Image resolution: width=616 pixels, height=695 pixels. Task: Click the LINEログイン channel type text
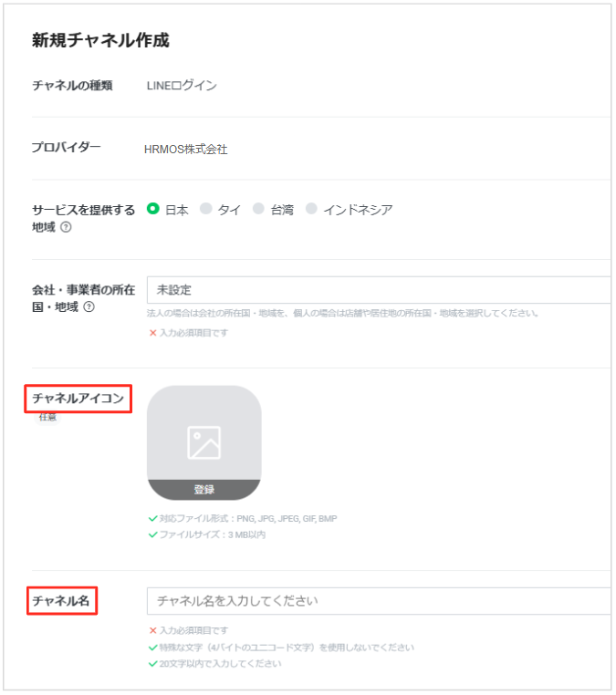(x=182, y=87)
